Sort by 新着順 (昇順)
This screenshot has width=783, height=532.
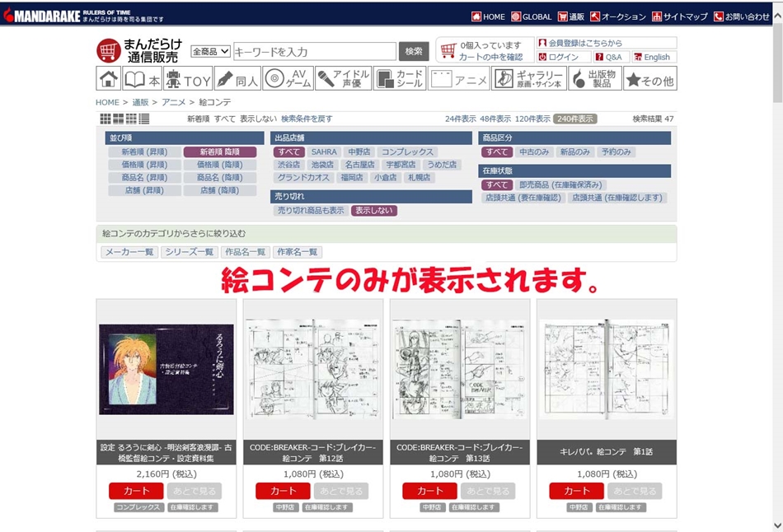pyautogui.click(x=144, y=152)
